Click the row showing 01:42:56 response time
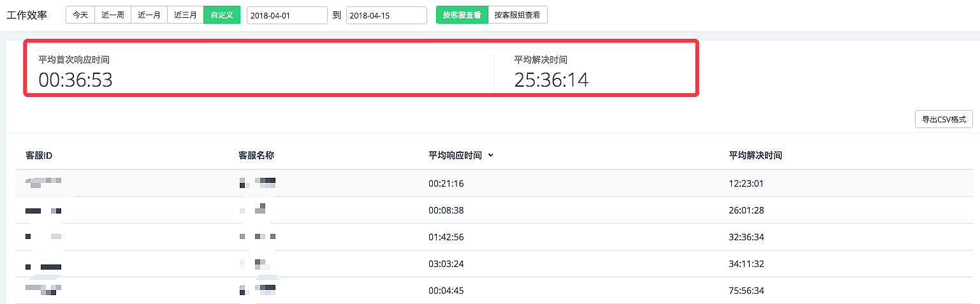980x304 pixels. (x=446, y=237)
